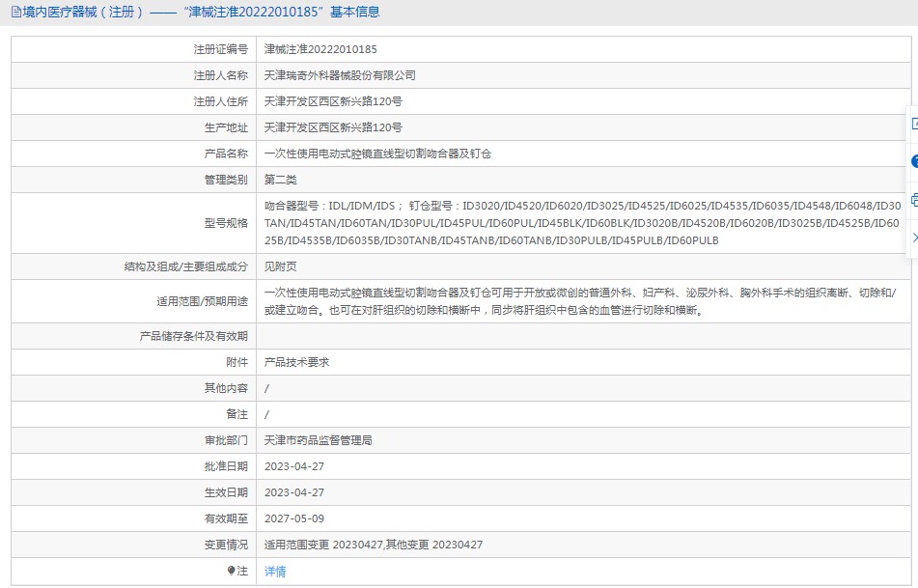This screenshot has width=918, height=588.
Task: Click the printer icon in side panel
Action: pos(914,200)
